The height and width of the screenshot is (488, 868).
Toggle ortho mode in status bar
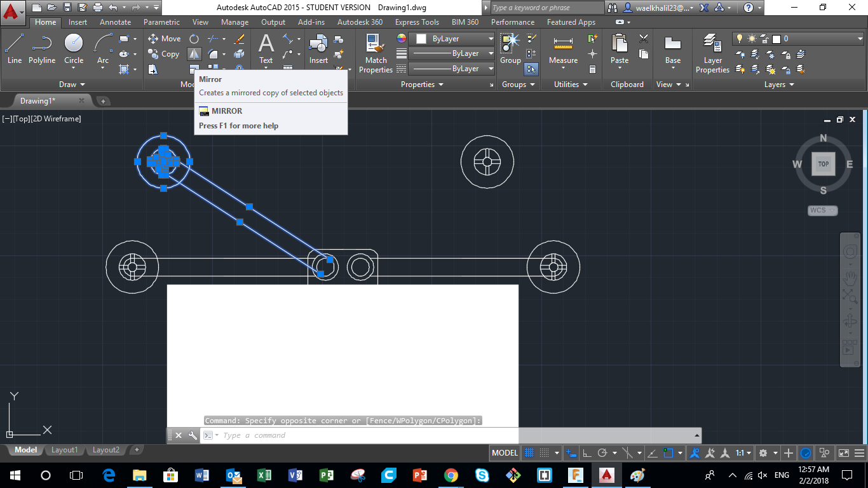click(x=587, y=453)
